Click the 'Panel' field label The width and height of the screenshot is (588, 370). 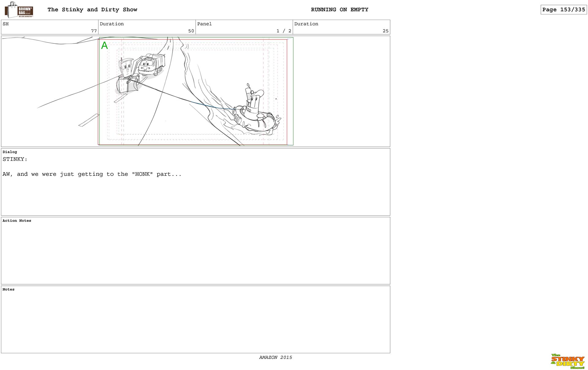pyautogui.click(x=204, y=24)
